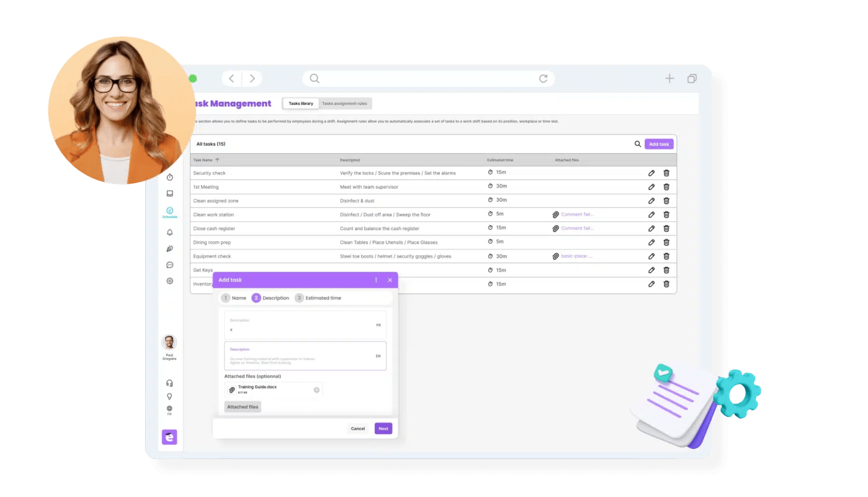Image resolution: width=868 pixels, height=497 pixels.
Task: Switch to the Tasks assignment rules tab
Action: [x=345, y=103]
